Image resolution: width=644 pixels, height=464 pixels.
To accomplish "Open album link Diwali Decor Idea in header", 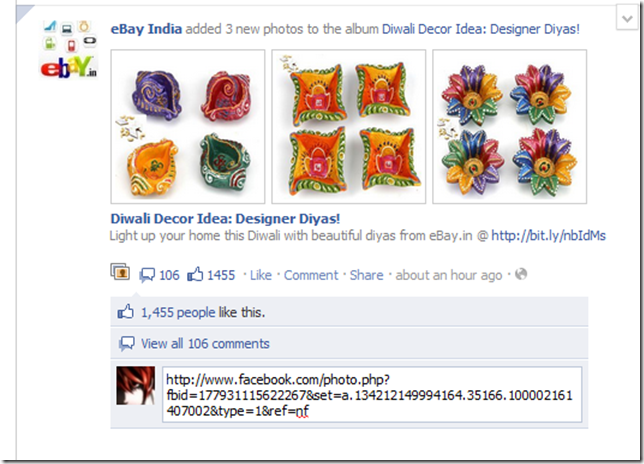I will (x=481, y=29).
